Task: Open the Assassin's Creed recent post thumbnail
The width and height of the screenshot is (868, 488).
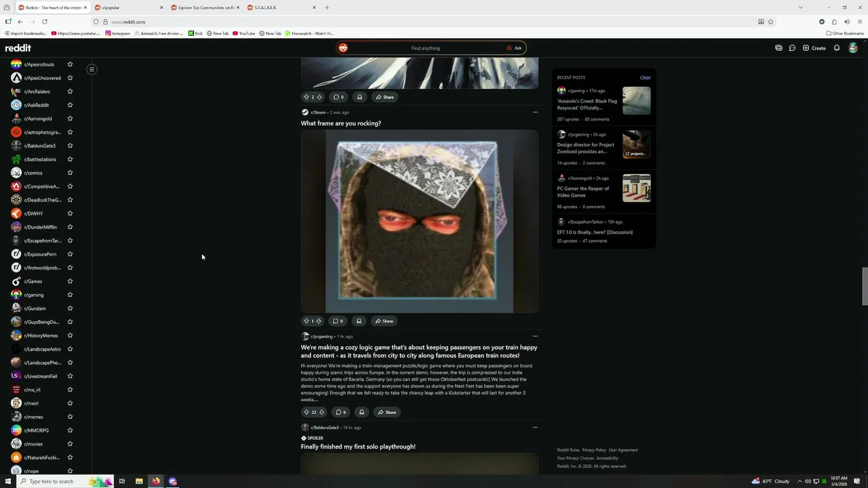Action: [x=637, y=101]
